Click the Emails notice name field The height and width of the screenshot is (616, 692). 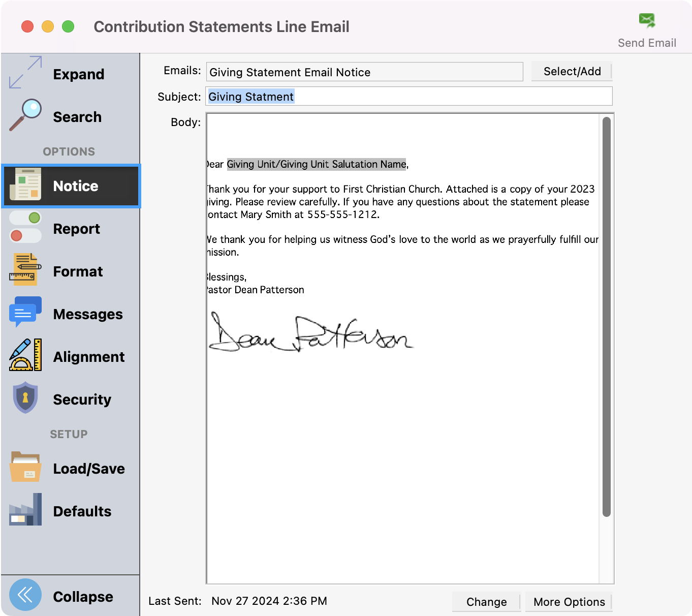point(364,72)
